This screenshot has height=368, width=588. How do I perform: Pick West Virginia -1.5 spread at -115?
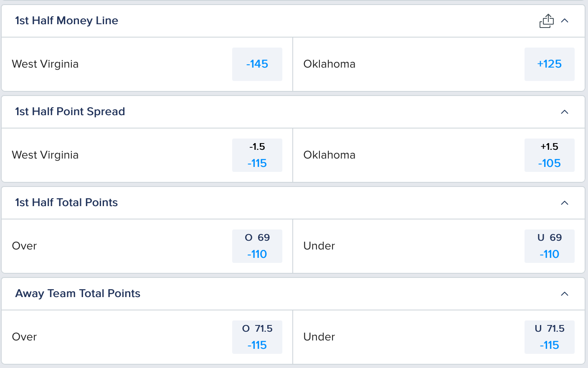tap(257, 155)
